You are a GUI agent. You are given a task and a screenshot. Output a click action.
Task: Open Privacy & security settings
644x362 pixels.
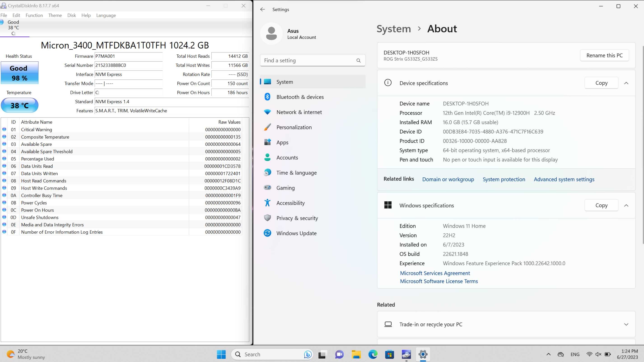313,218
